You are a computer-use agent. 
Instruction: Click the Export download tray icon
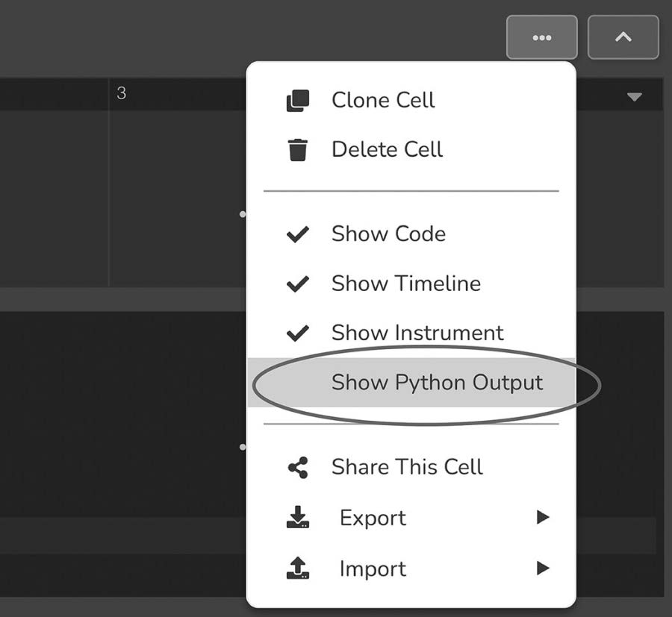point(297,517)
